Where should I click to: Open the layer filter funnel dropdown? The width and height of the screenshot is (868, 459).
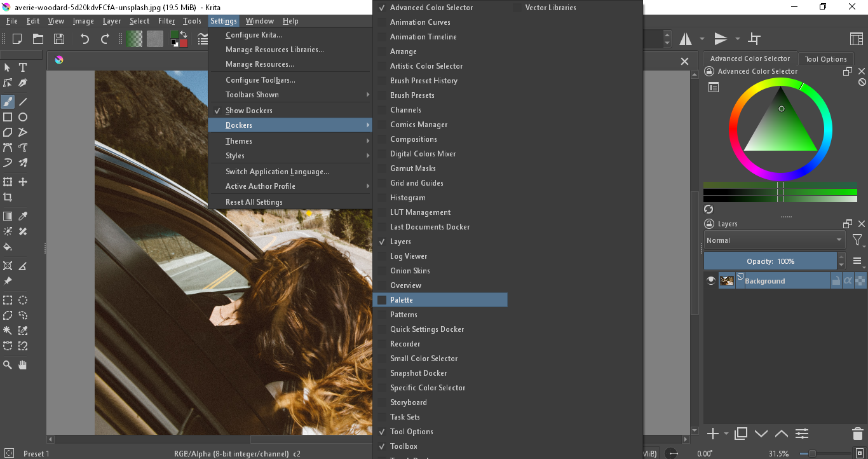[858, 240]
